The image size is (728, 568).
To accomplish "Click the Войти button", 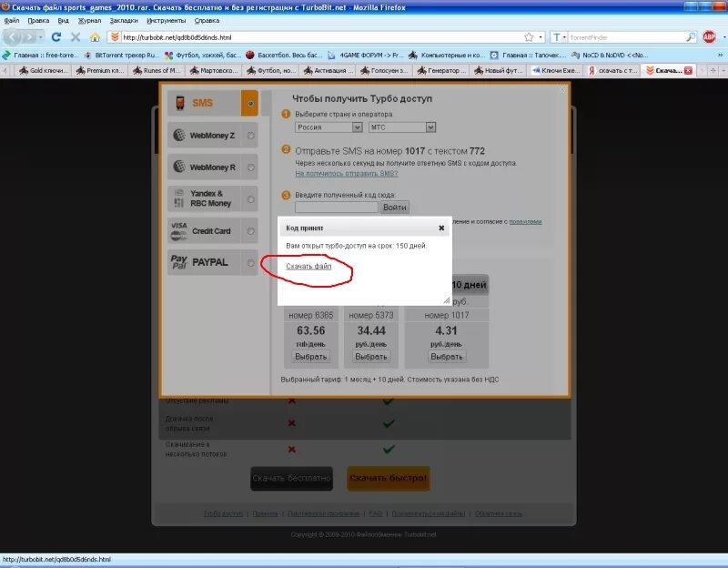I will point(395,208).
